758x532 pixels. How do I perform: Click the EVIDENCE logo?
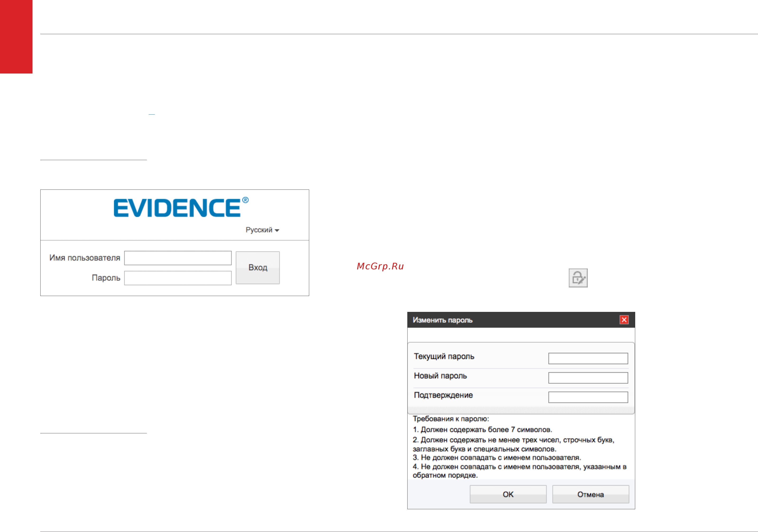[x=181, y=207]
